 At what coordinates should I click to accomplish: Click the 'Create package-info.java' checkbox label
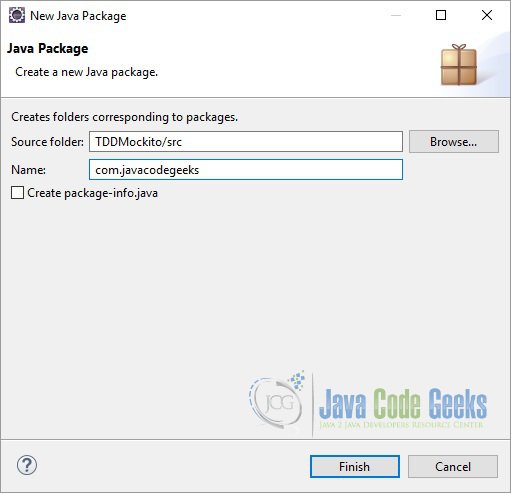[92, 193]
